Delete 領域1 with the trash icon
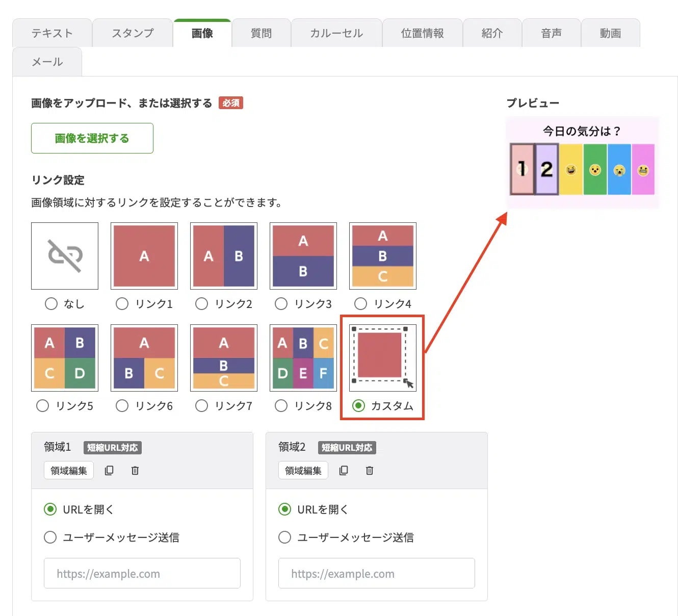Image resolution: width=678 pixels, height=616 pixels. [135, 471]
